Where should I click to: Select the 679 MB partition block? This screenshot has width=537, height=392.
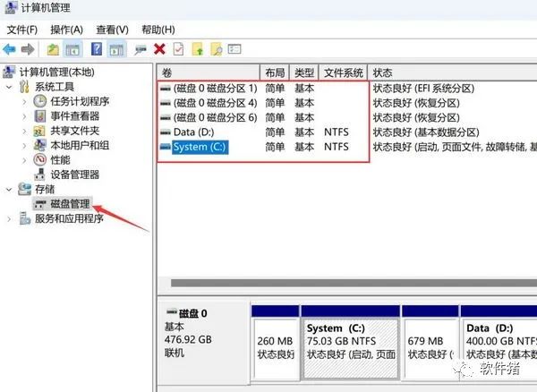[x=430, y=344]
